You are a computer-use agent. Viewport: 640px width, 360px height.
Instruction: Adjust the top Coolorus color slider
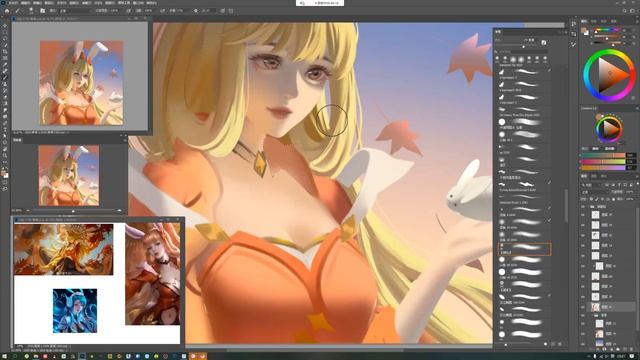coord(603,156)
